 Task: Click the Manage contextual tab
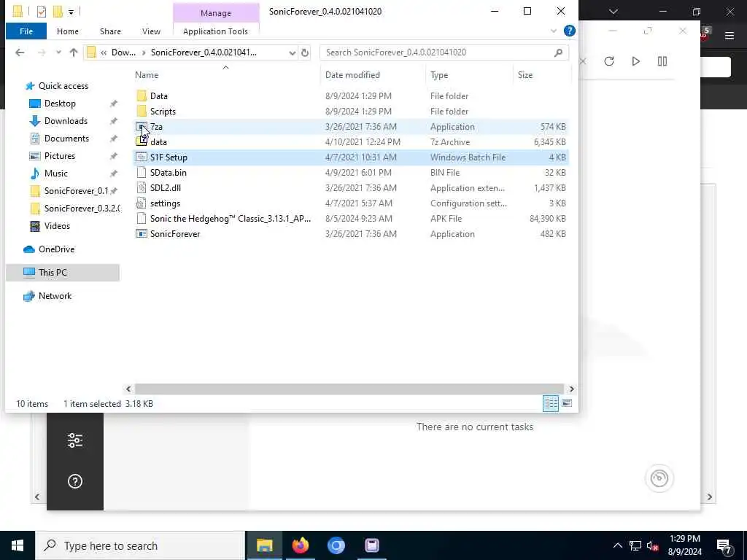(x=215, y=13)
